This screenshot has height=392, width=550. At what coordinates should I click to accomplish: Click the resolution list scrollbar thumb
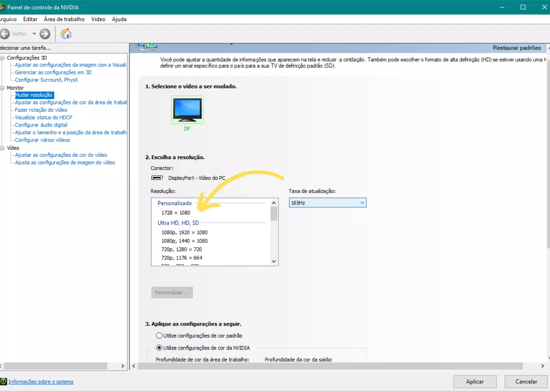pyautogui.click(x=274, y=214)
